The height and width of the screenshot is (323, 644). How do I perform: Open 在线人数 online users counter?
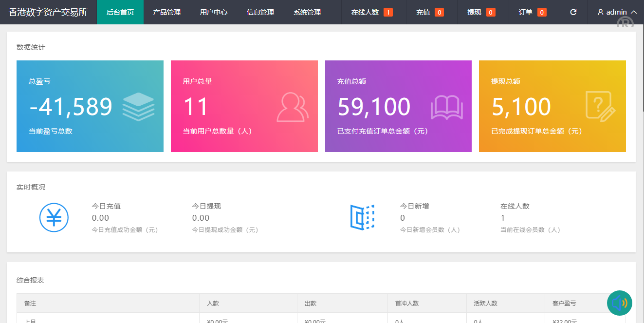point(372,12)
